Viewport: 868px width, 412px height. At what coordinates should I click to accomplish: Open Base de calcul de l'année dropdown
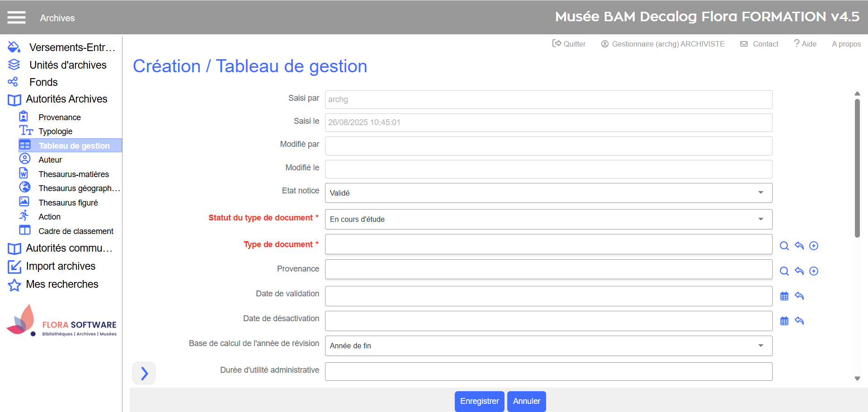548,346
